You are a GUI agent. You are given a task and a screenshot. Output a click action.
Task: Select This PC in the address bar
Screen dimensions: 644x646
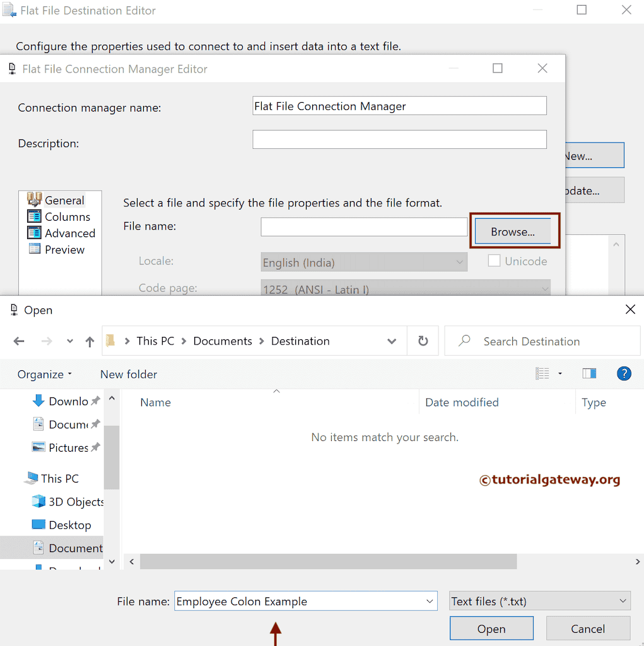tap(155, 341)
